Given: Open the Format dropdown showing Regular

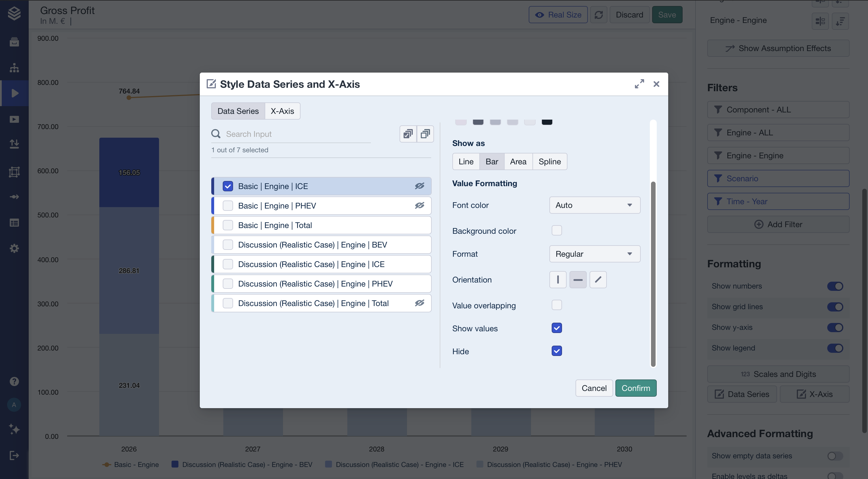Looking at the screenshot, I should click(x=594, y=254).
